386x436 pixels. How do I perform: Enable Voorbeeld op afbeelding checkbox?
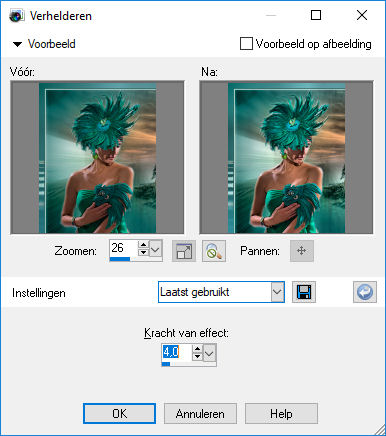pyautogui.click(x=246, y=44)
